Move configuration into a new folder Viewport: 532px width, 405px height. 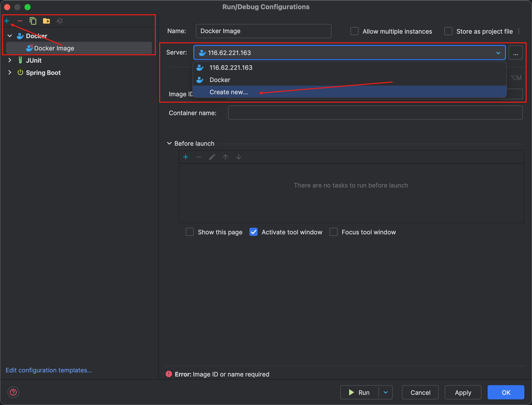(47, 21)
